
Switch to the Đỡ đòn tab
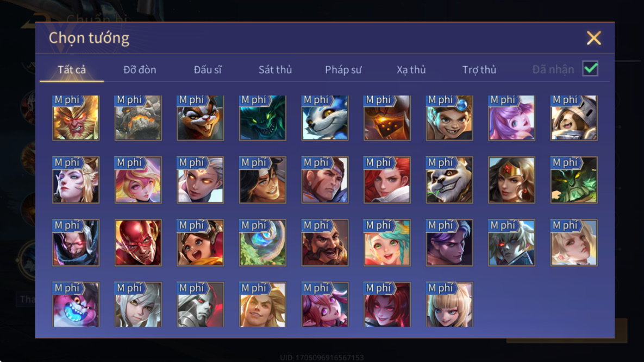pyautogui.click(x=140, y=69)
